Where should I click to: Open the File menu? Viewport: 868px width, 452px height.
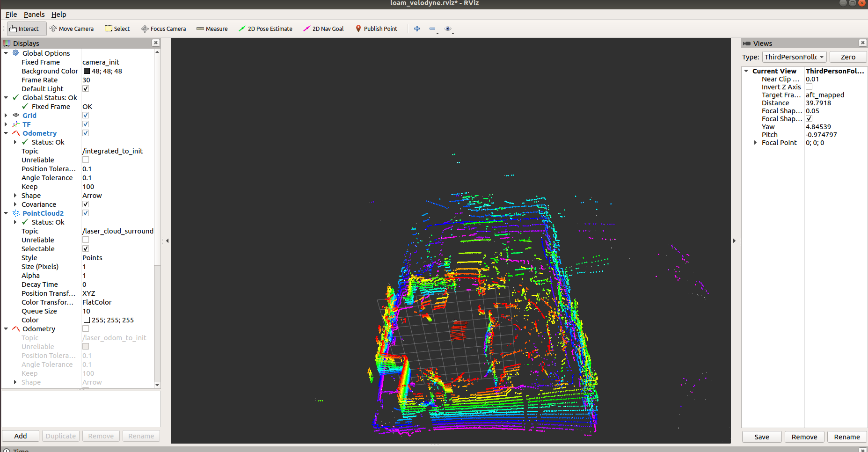pyautogui.click(x=11, y=15)
